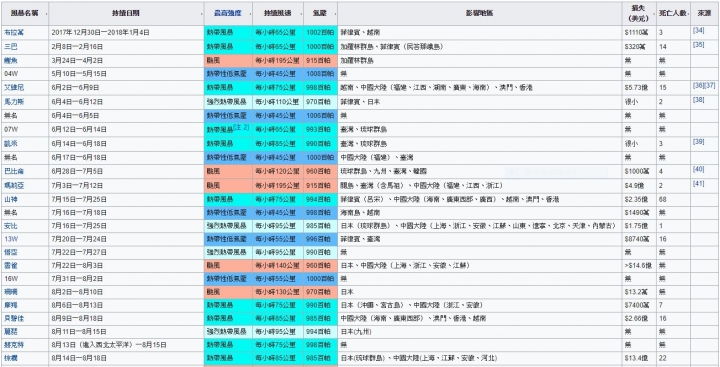Sort table by 風暴名稱 column header
The image size is (720, 367).
click(x=24, y=14)
